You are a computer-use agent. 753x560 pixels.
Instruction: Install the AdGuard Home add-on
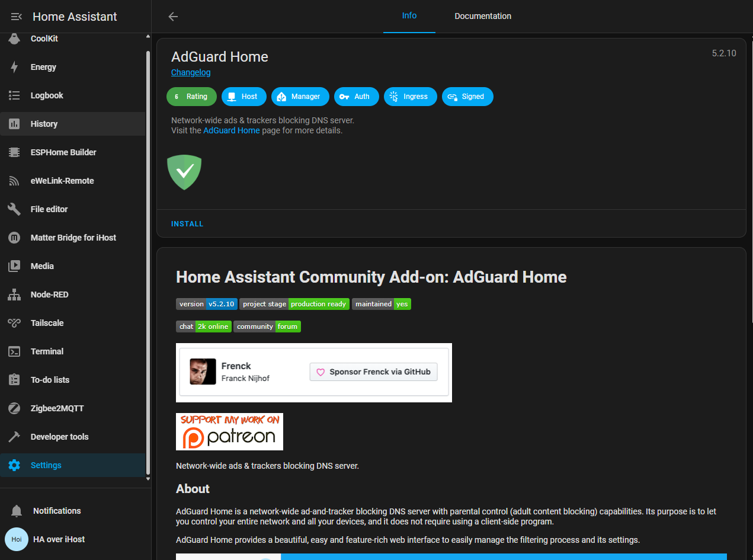tap(187, 224)
